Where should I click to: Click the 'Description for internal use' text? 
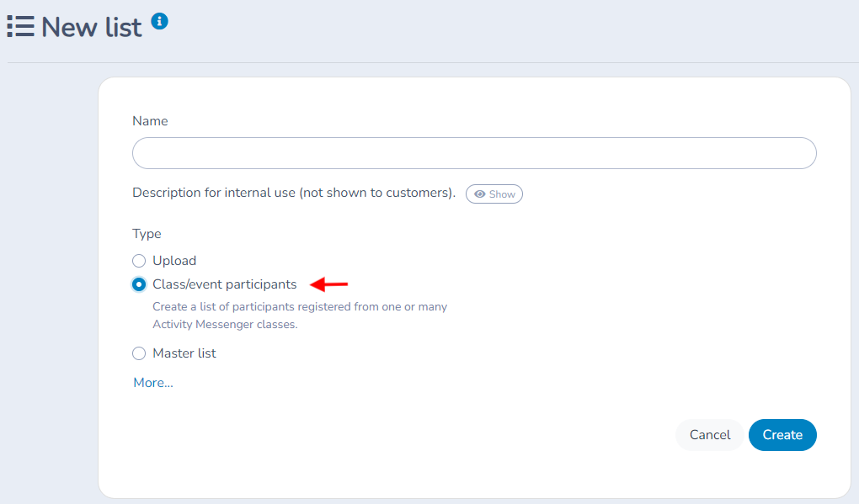point(294,193)
